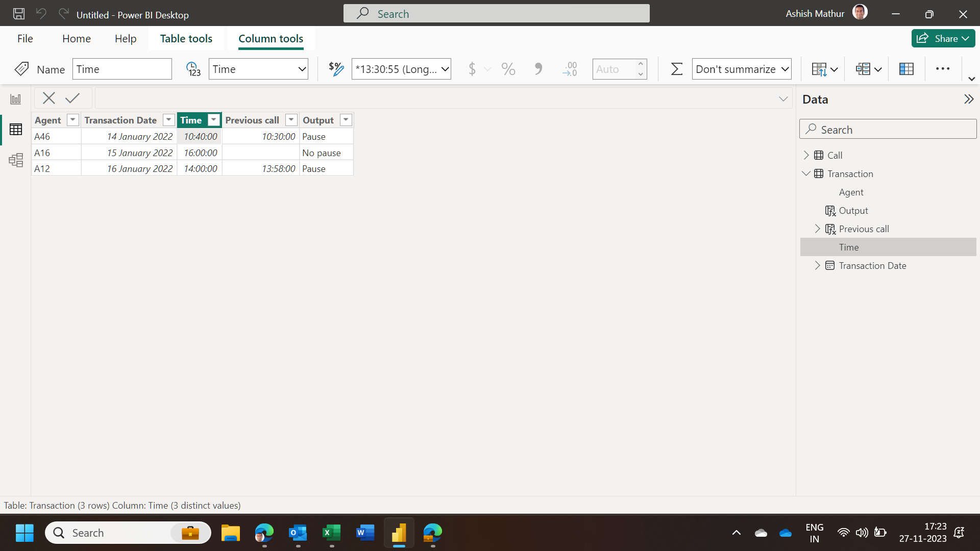Click the Redo arrow icon
The image size is (980, 551).
click(63, 14)
